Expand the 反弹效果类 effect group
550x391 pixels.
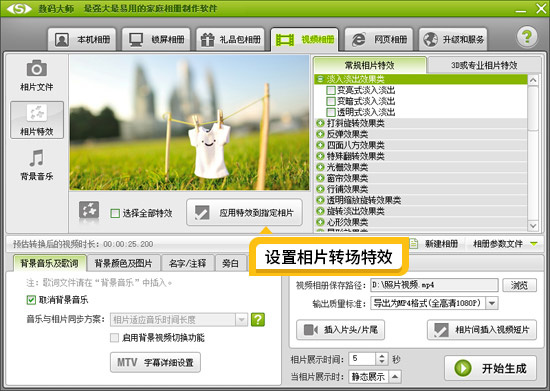coord(320,134)
